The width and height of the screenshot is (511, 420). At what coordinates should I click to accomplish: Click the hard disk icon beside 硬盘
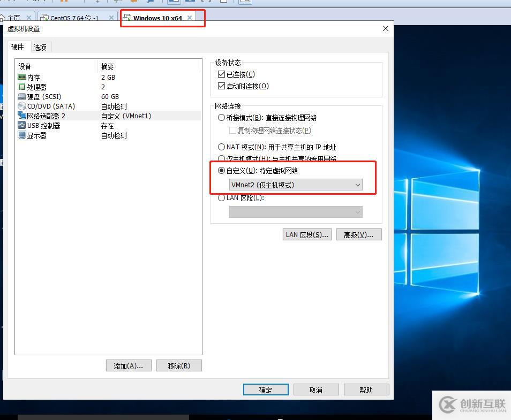click(x=22, y=96)
